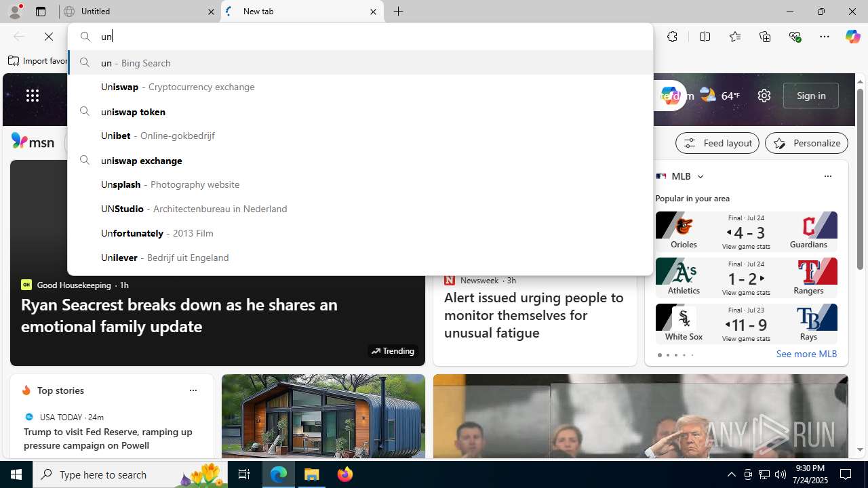Open more options on MLB card
868x488 pixels.
click(x=827, y=176)
